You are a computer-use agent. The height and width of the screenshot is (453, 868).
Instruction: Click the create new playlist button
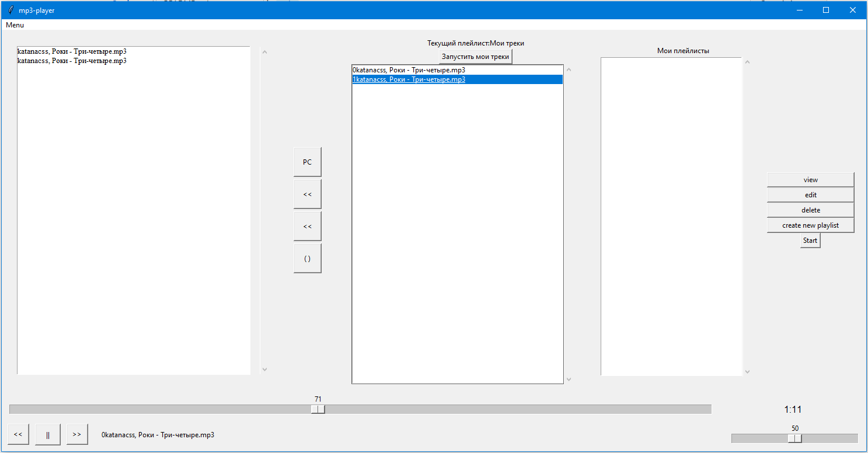tap(810, 225)
